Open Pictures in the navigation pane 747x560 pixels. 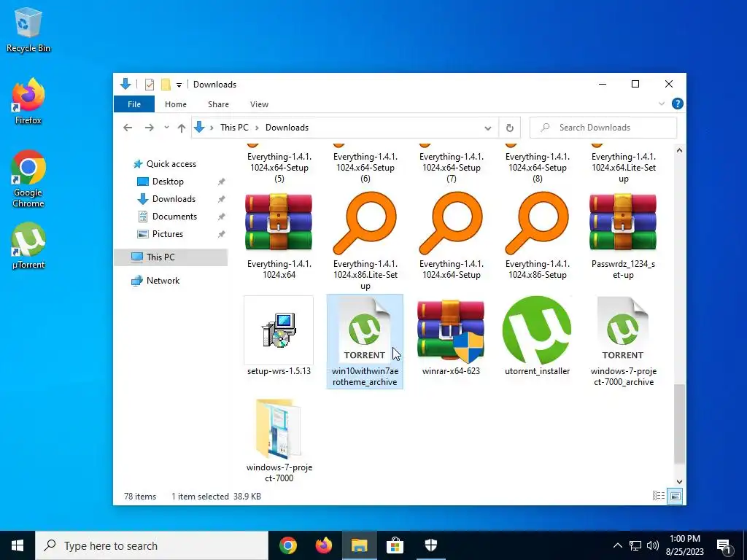click(x=168, y=234)
